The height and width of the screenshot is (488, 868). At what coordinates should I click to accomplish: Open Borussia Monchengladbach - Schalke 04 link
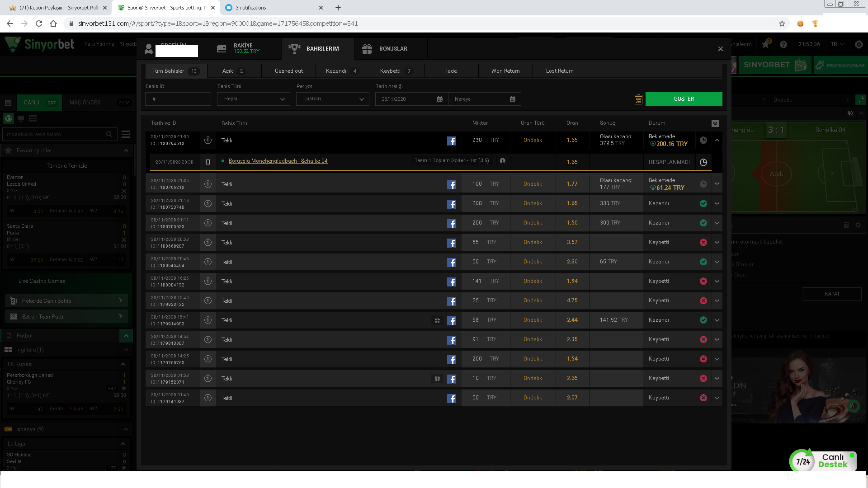pos(278,161)
